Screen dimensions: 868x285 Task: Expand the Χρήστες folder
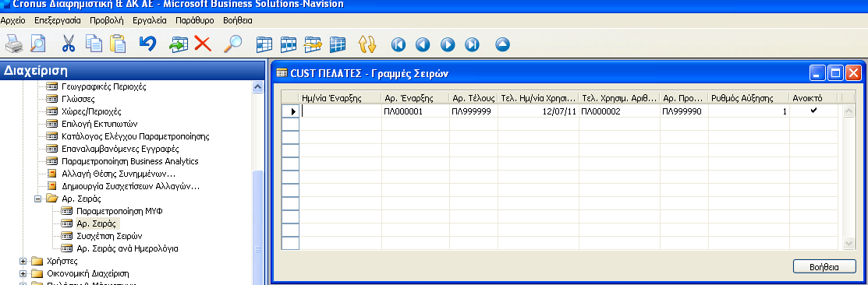pyautogui.click(x=23, y=262)
